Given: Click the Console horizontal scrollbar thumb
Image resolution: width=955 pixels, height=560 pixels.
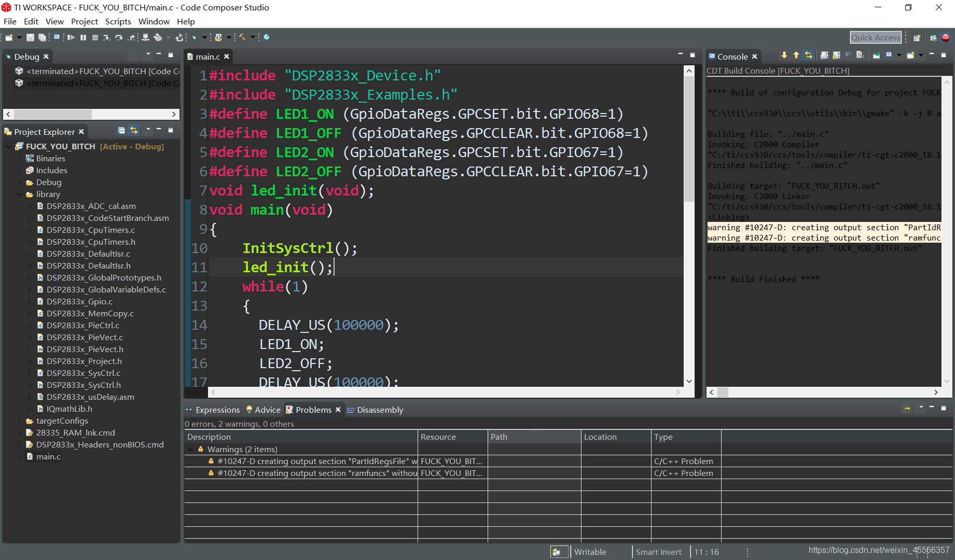Looking at the screenshot, I should (x=723, y=393).
